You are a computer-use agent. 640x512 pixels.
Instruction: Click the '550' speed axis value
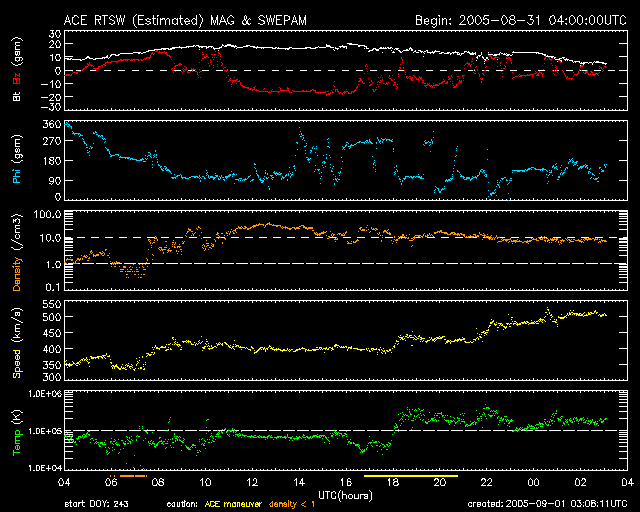[52, 304]
